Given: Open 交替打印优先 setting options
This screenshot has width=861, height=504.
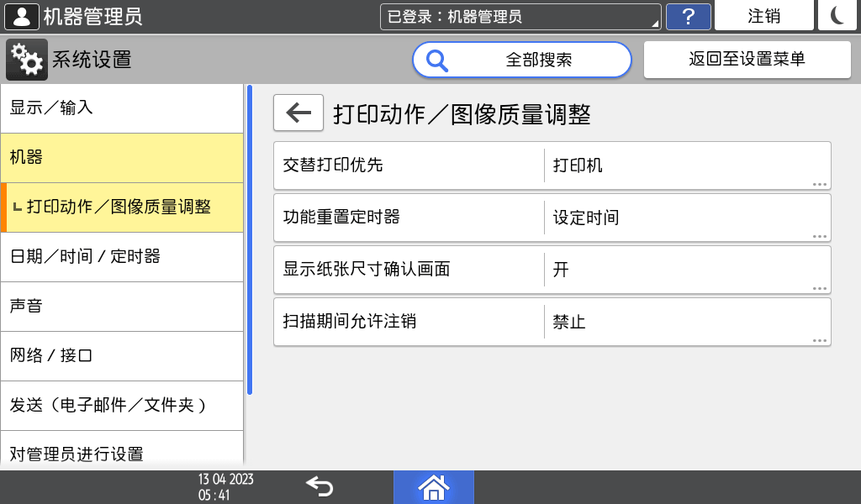Looking at the screenshot, I should [x=552, y=165].
